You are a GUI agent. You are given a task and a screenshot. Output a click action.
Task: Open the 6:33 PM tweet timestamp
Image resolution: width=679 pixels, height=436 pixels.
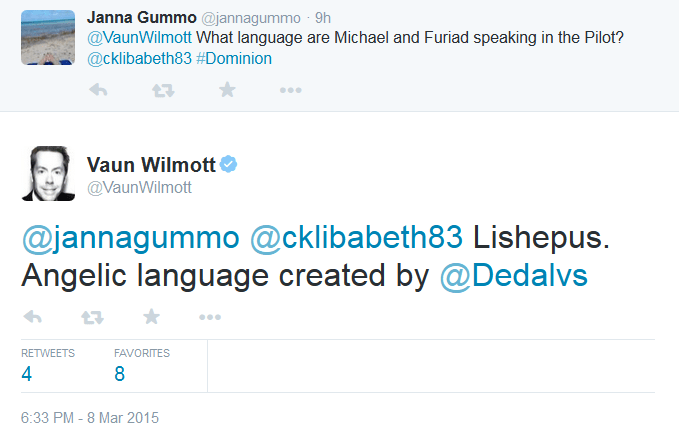[x=90, y=417]
